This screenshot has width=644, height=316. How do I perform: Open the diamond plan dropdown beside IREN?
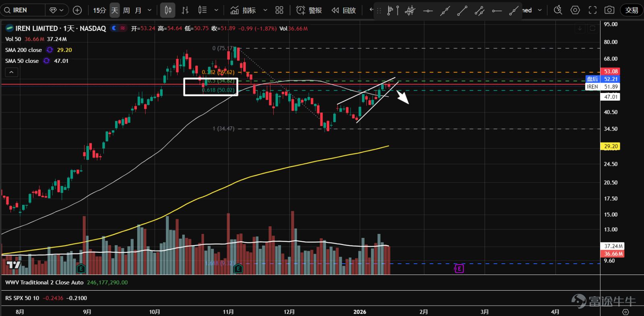(x=57, y=10)
